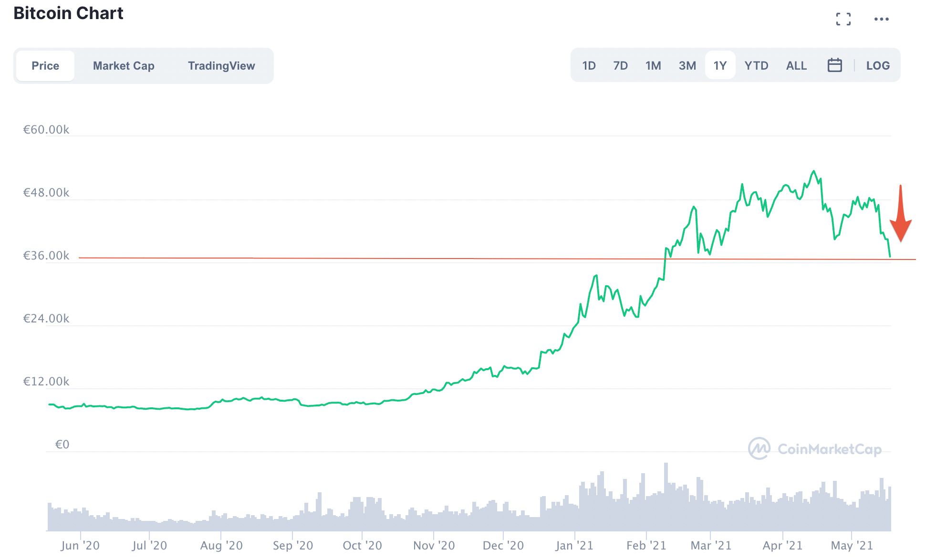The width and height of the screenshot is (936, 560).
Task: Open the TradingView tab
Action: tap(221, 66)
